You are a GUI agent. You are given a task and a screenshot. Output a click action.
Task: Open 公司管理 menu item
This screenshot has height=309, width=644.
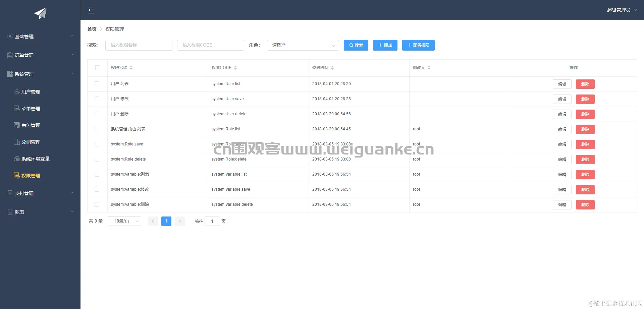(40, 142)
